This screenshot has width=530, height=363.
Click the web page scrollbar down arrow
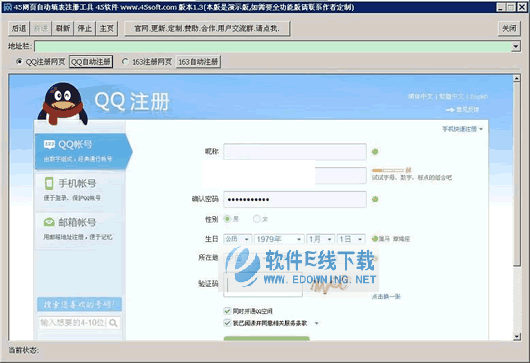click(x=516, y=336)
